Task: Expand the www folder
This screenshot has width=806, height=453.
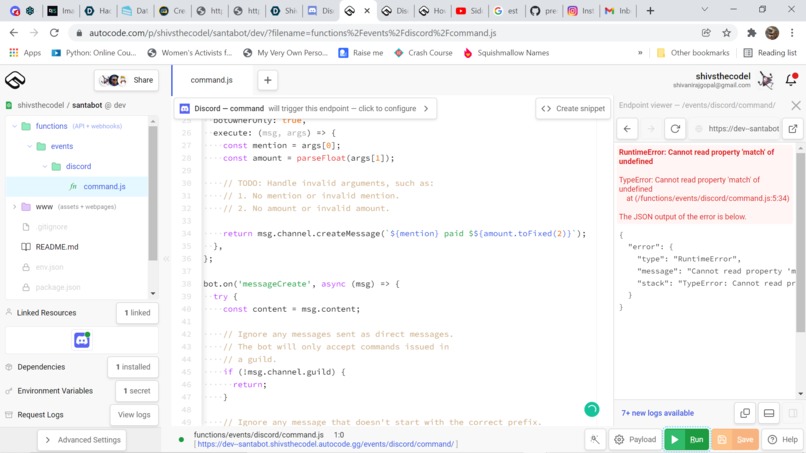Action: coord(14,207)
